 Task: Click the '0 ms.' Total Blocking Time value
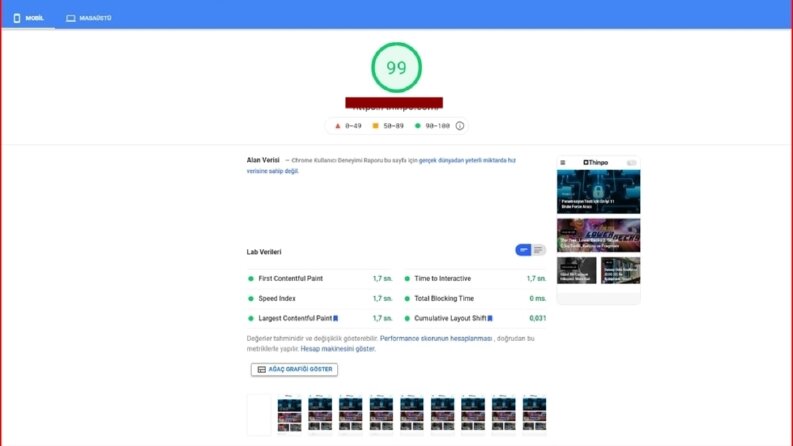(x=538, y=299)
